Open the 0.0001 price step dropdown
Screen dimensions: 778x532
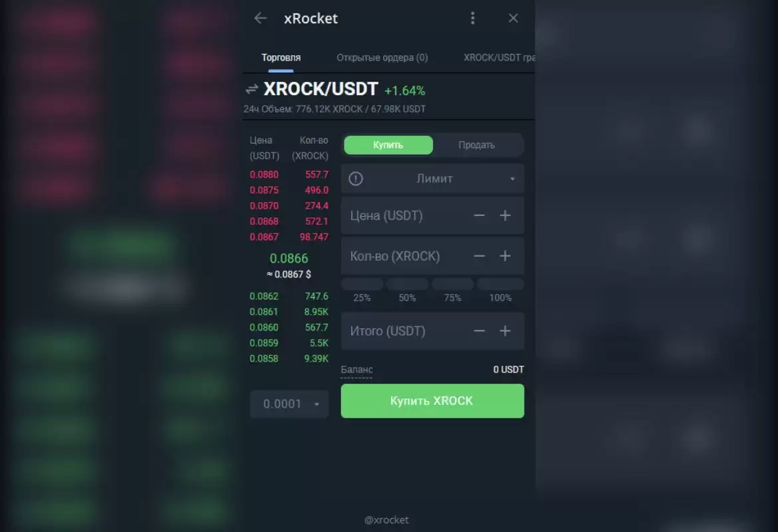289,404
